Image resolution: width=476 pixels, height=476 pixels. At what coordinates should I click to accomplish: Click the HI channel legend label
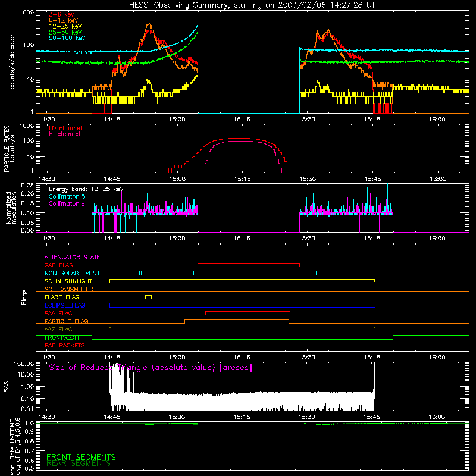point(64,134)
